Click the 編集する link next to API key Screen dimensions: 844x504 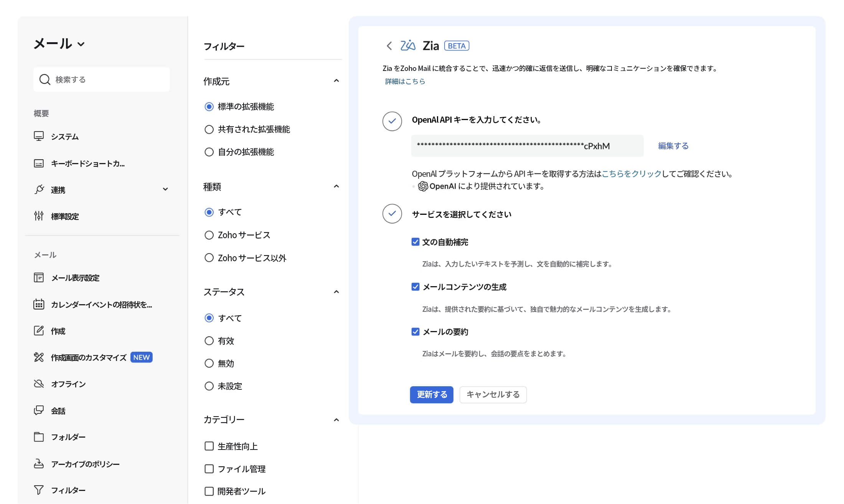(x=673, y=146)
